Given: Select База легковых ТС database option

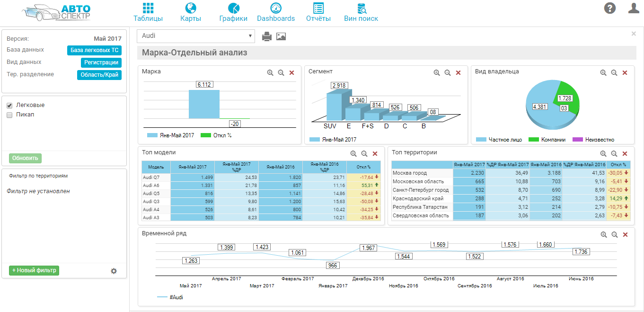Looking at the screenshot, I should tap(94, 50).
